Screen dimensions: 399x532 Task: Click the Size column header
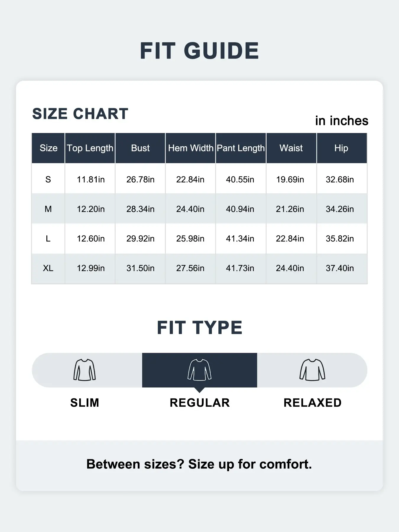click(x=48, y=148)
